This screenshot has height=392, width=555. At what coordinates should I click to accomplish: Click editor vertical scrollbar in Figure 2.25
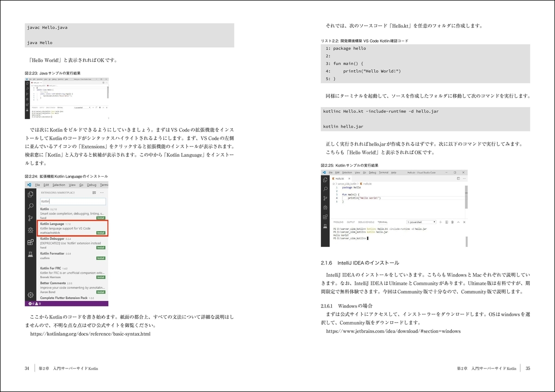coord(466,196)
